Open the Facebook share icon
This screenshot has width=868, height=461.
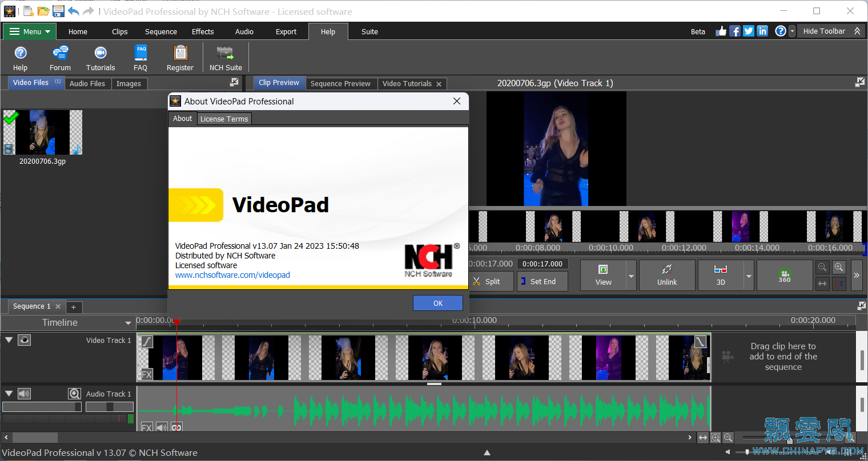[x=735, y=31]
